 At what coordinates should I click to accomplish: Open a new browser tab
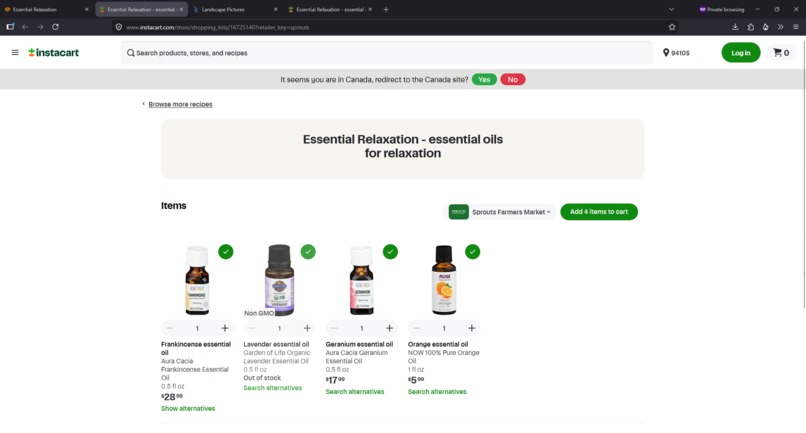(x=386, y=9)
